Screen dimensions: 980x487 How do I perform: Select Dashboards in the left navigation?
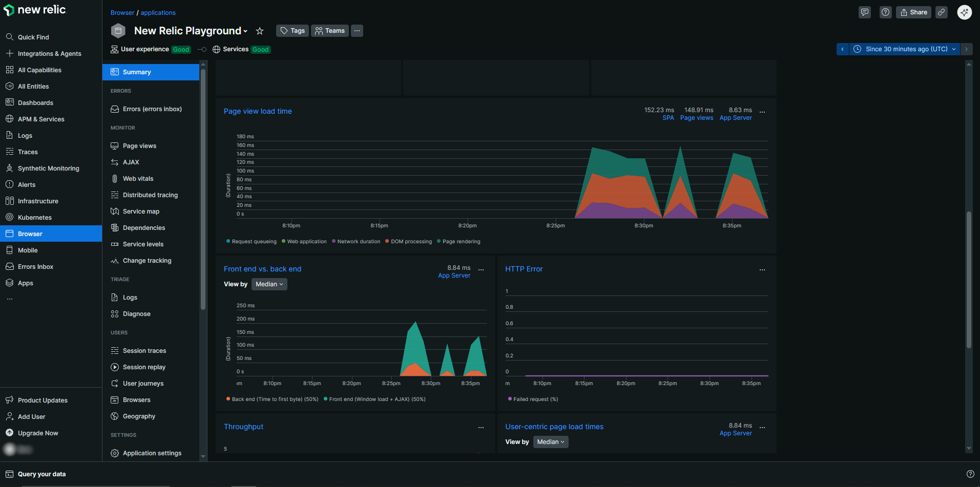point(35,103)
